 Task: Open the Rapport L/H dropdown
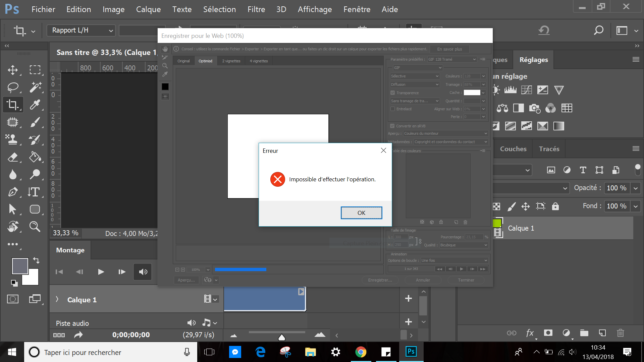(x=81, y=31)
